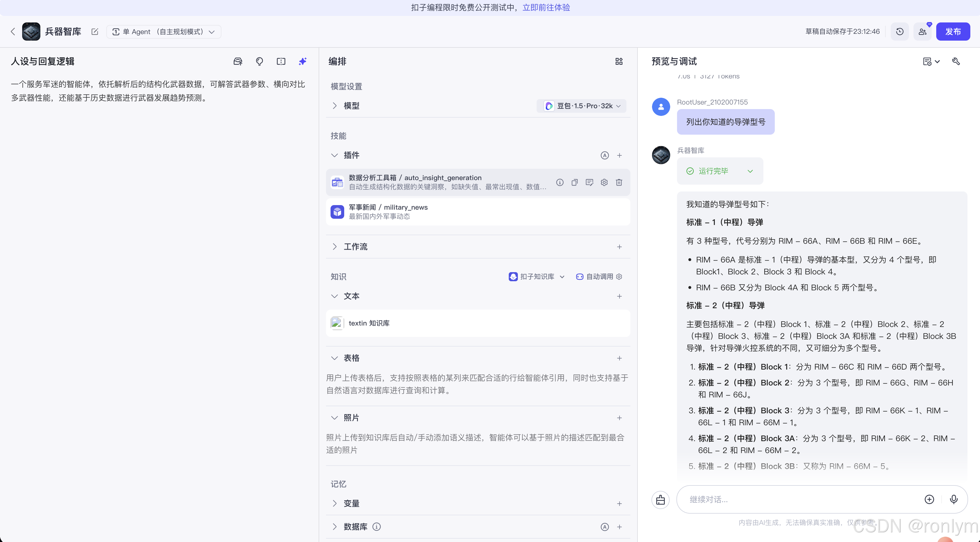This screenshot has width=980, height=542.
Task: Add a workflow with the 工作流 plus icon
Action: click(x=619, y=247)
